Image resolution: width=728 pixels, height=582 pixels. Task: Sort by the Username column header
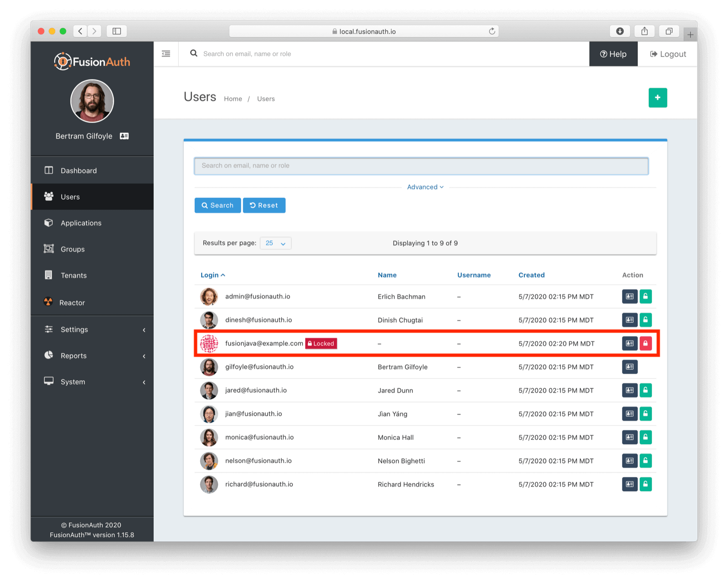474,275
